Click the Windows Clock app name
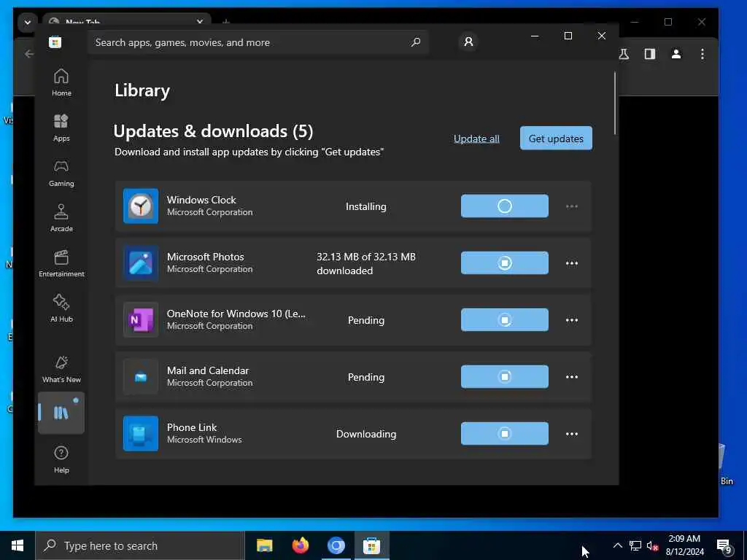Viewport: 747px width, 560px height. point(201,200)
